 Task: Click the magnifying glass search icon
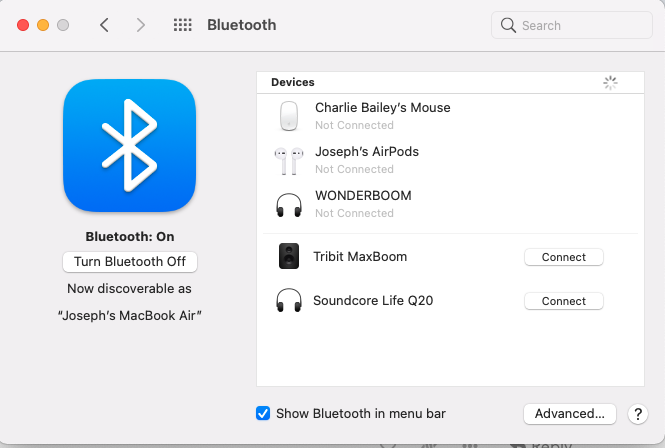(508, 25)
